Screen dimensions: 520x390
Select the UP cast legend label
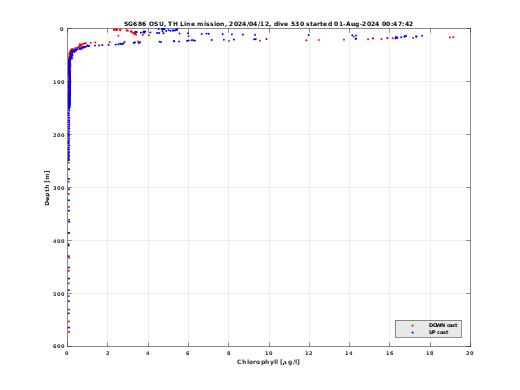(x=438, y=332)
